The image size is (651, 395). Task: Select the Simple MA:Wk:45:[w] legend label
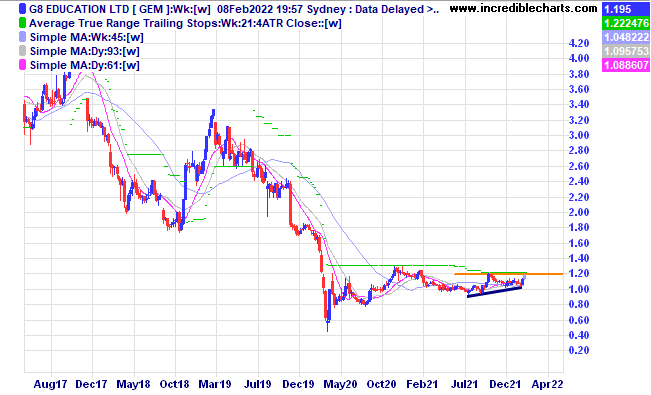pyautogui.click(x=87, y=37)
